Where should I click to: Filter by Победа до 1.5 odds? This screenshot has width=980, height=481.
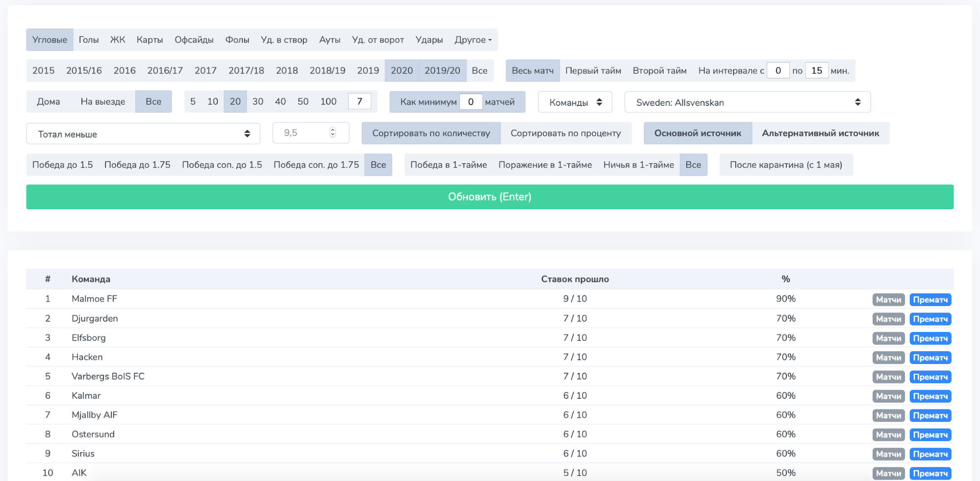63,165
